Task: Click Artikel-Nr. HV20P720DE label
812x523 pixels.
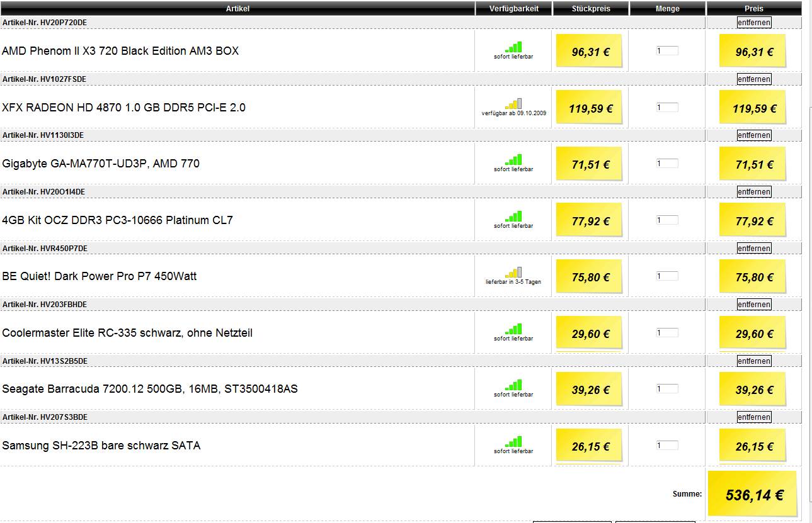Action: coord(45,23)
